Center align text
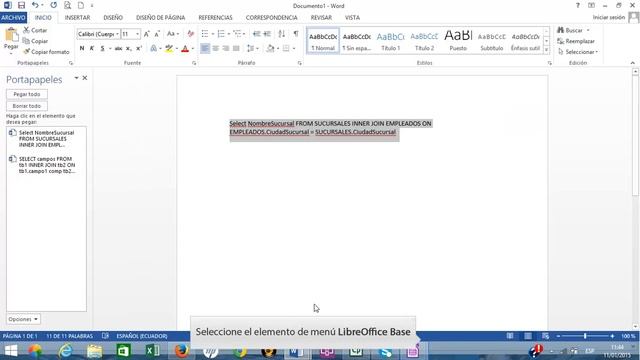This screenshot has width=640, height=360. (x=216, y=49)
